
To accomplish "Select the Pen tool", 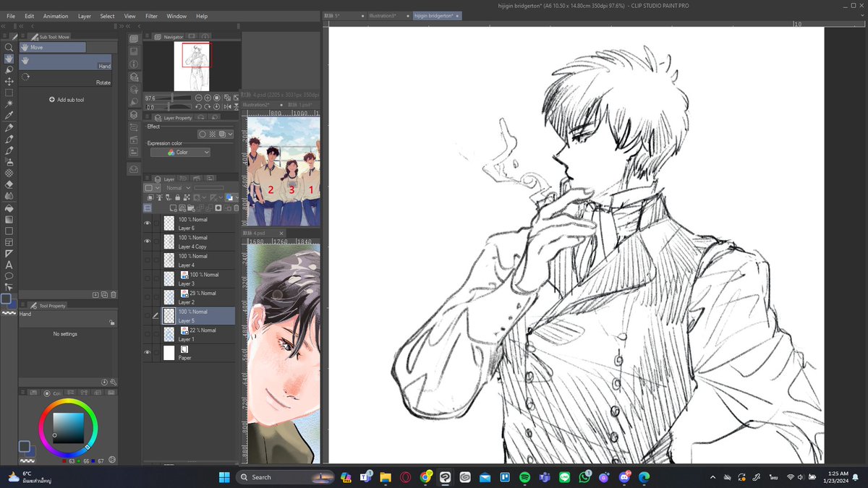I will coord(9,127).
